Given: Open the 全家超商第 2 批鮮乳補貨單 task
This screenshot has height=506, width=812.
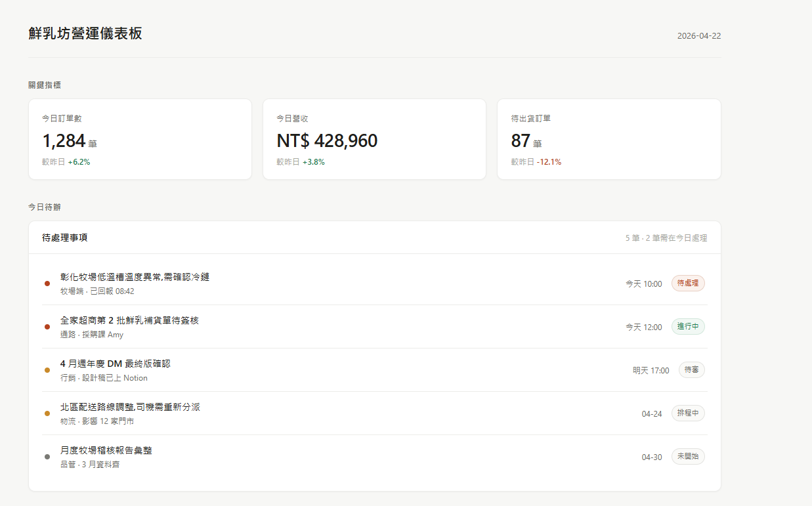Looking at the screenshot, I should (x=129, y=321).
